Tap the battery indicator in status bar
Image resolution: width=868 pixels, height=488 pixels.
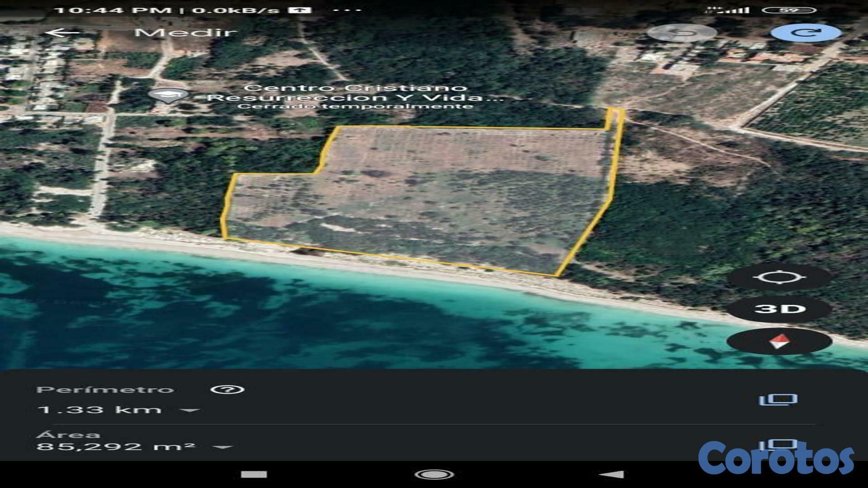(788, 10)
